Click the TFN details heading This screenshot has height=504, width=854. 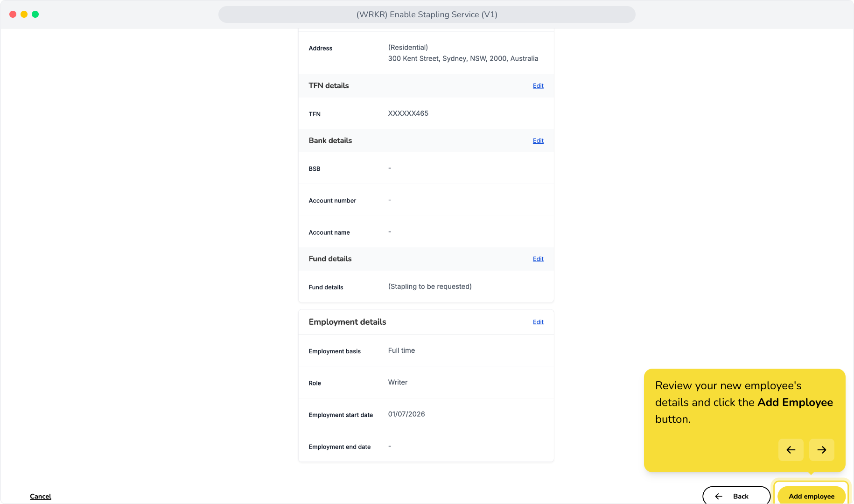(329, 85)
